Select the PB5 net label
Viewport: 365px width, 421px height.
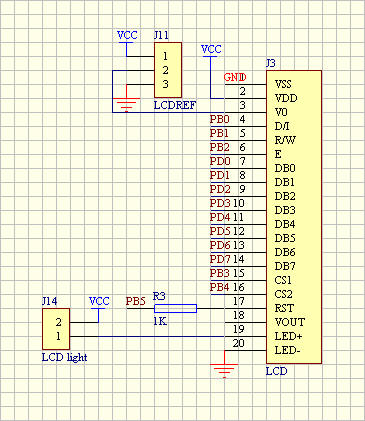pos(136,302)
